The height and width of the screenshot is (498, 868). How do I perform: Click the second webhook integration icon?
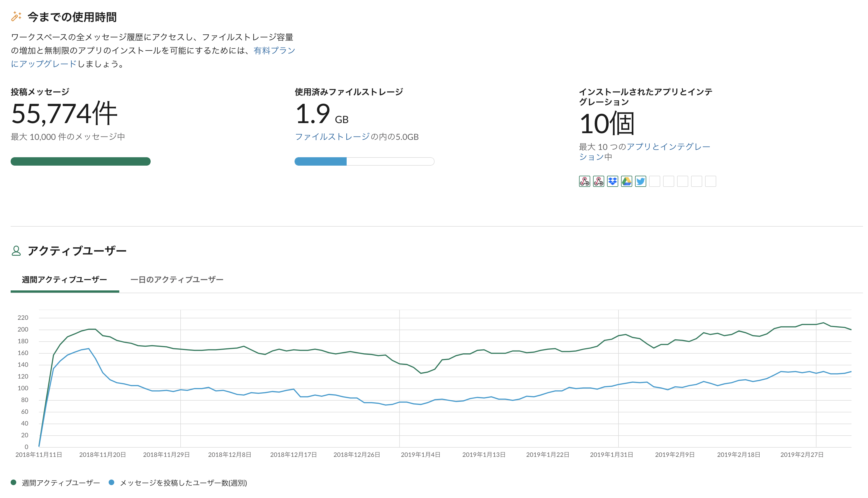[598, 181]
